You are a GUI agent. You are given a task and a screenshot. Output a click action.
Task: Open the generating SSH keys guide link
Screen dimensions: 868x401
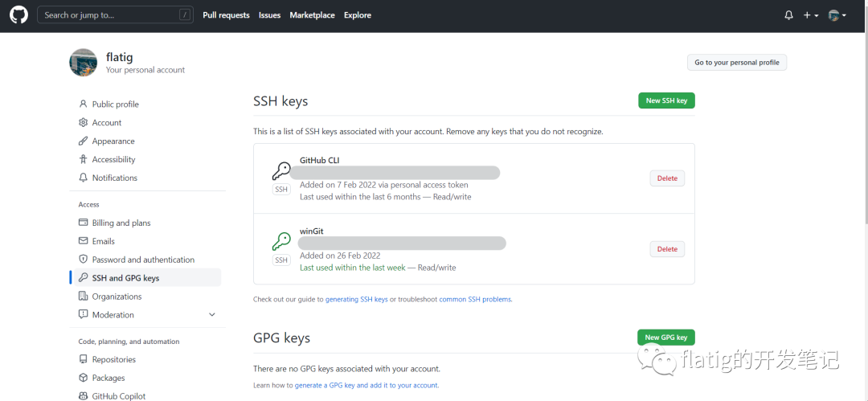click(x=356, y=300)
